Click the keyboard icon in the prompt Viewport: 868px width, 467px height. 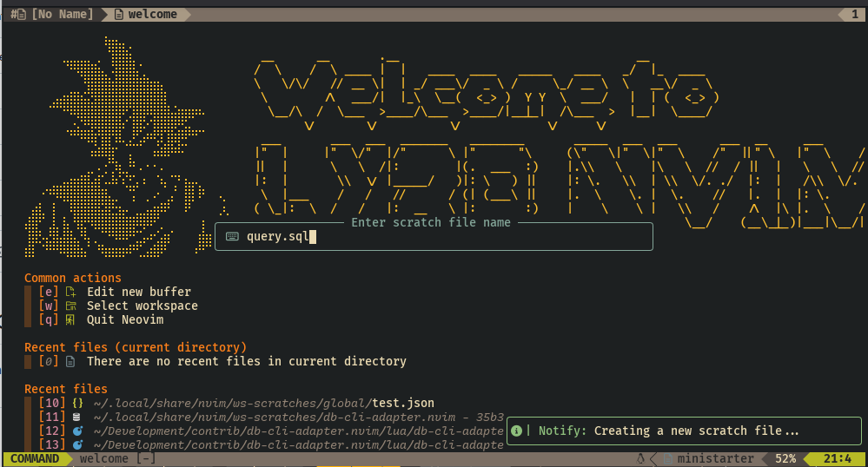click(x=233, y=237)
